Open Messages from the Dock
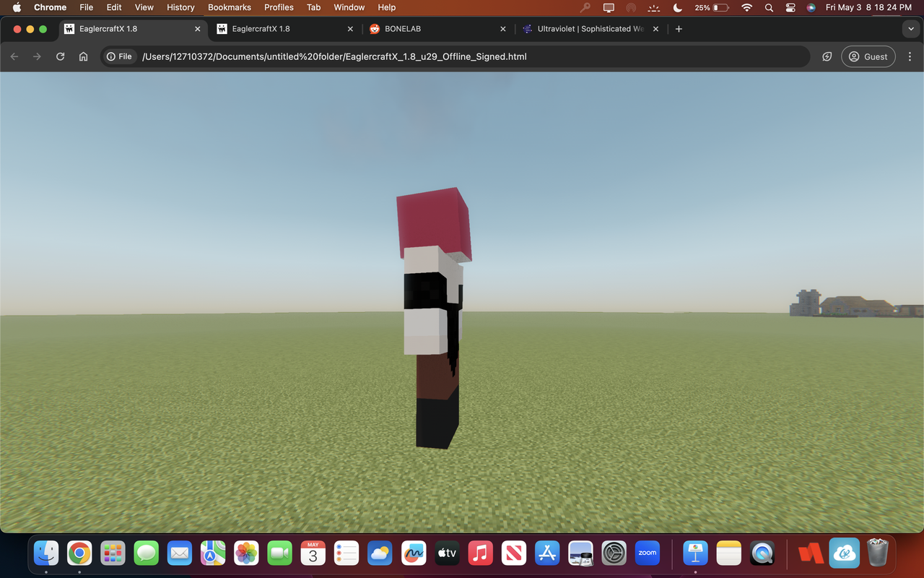 coord(146,553)
